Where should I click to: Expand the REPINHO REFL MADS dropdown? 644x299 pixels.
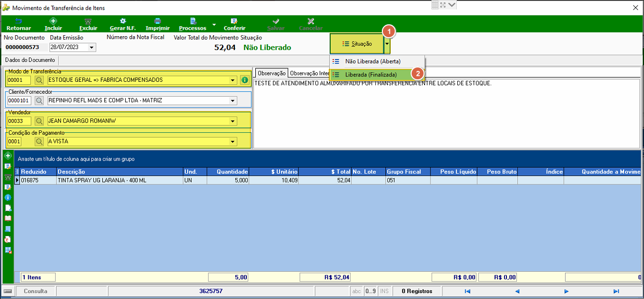[233, 101]
